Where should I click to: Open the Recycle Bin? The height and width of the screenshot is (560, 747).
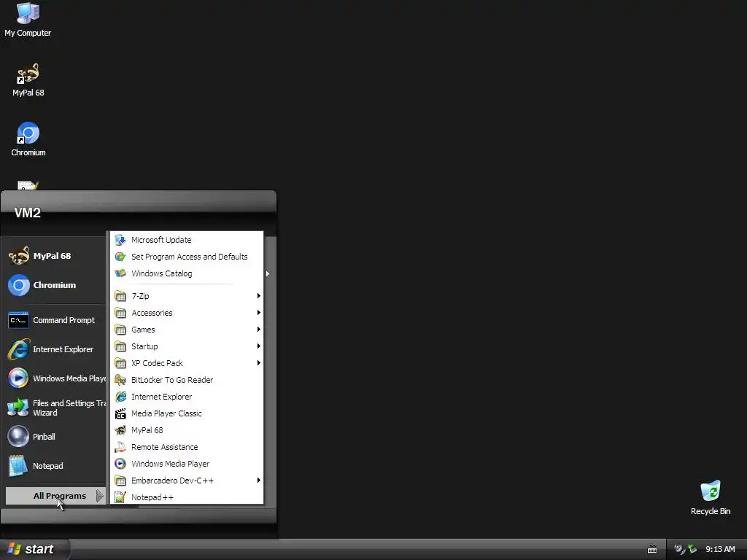coord(710,497)
